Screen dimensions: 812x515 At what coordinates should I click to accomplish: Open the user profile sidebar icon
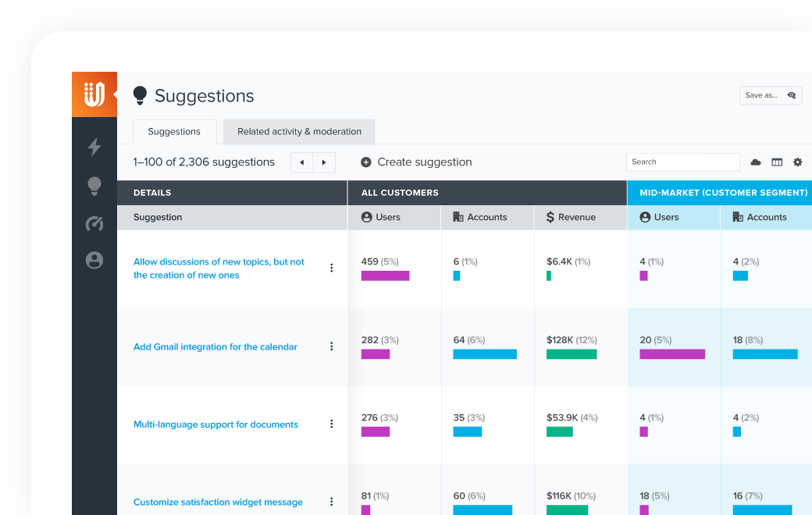pyautogui.click(x=94, y=261)
